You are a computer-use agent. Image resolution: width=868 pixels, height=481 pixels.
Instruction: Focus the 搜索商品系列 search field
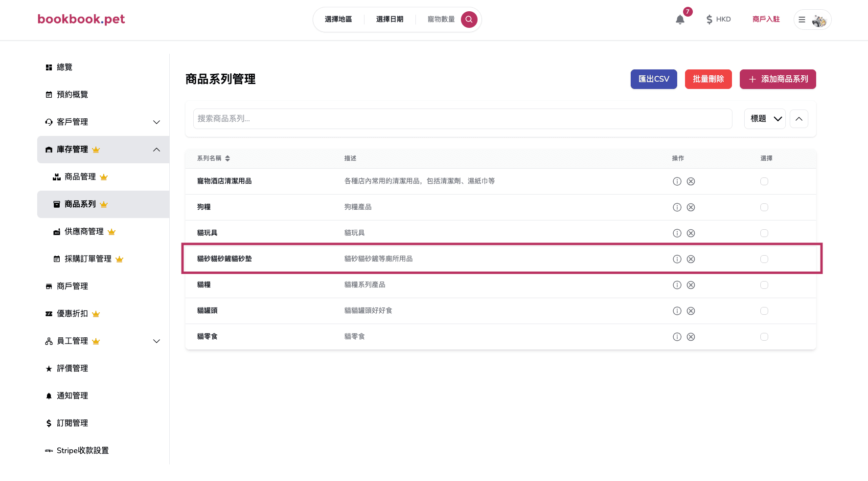point(462,119)
